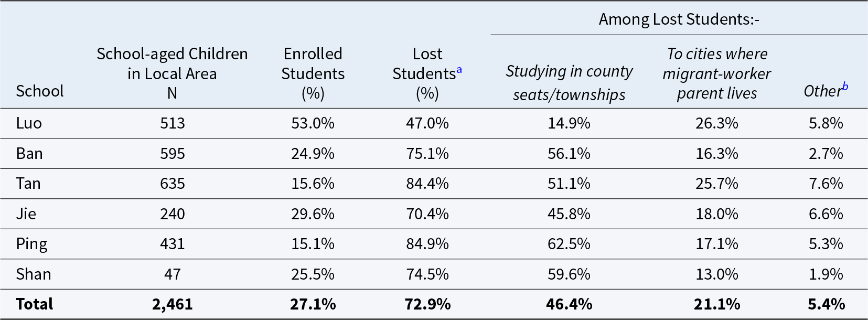This screenshot has height=320, width=868.
Task: Select Luo's Other value 5.8%
Action: click(x=826, y=123)
